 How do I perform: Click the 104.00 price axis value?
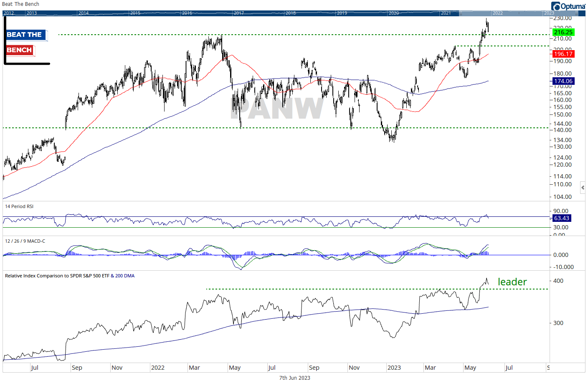tap(563, 197)
